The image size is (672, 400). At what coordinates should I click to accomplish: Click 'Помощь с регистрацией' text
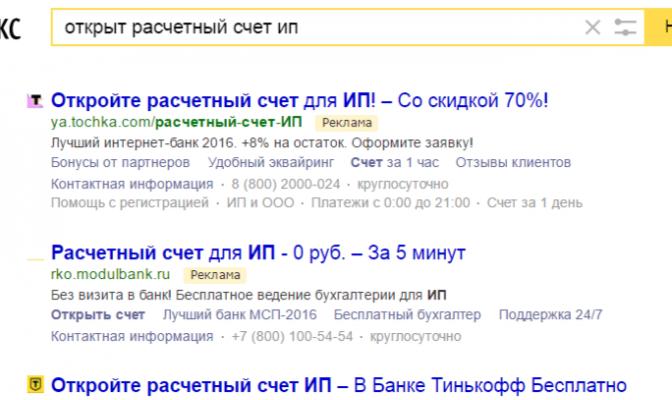click(x=130, y=202)
